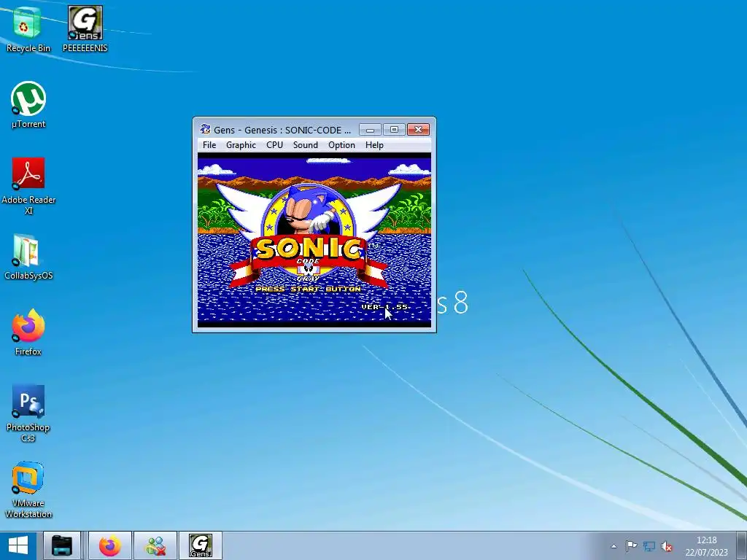Image resolution: width=747 pixels, height=560 pixels.
Task: Click the muted volume tray icon
Action: click(x=667, y=546)
